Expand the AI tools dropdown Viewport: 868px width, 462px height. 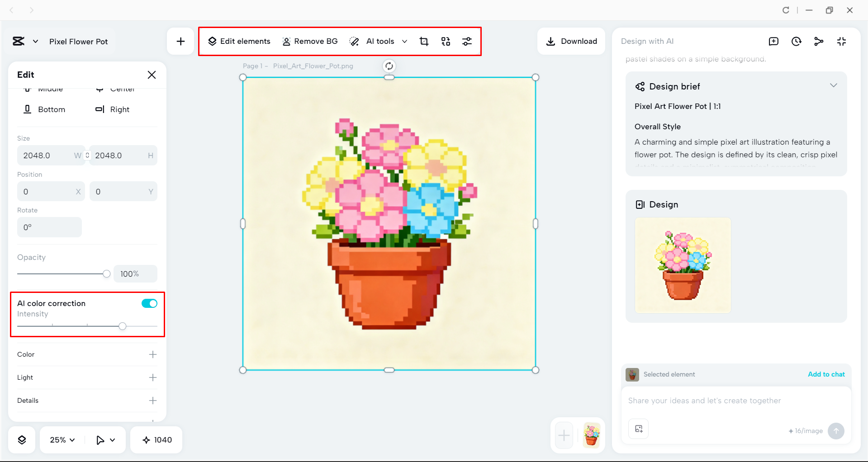(x=405, y=41)
